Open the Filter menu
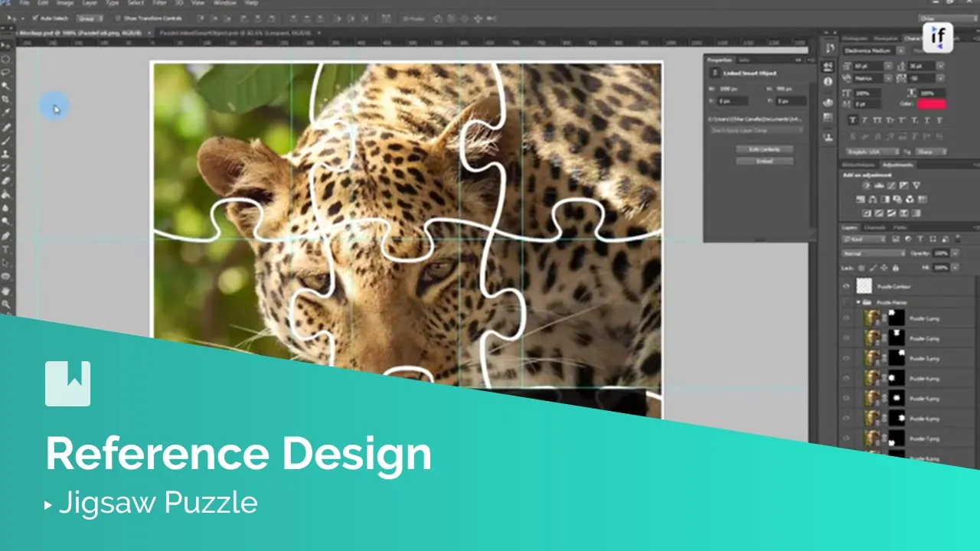The image size is (980, 551). (x=158, y=3)
